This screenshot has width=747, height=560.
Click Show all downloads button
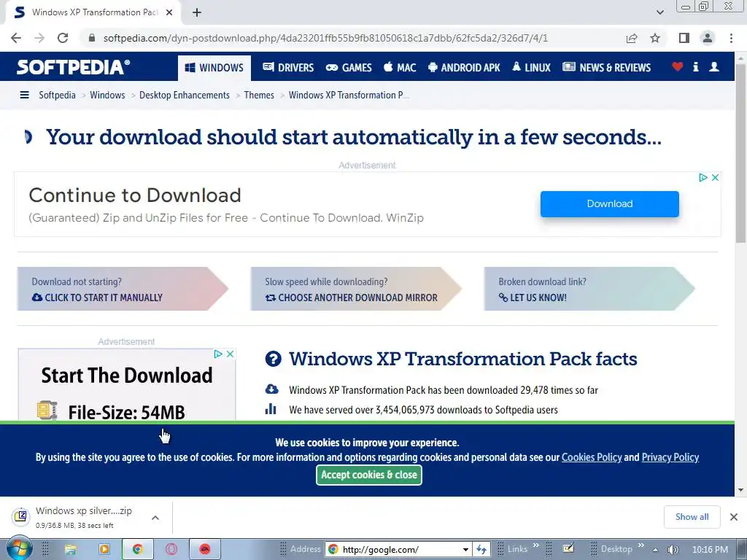[692, 517]
